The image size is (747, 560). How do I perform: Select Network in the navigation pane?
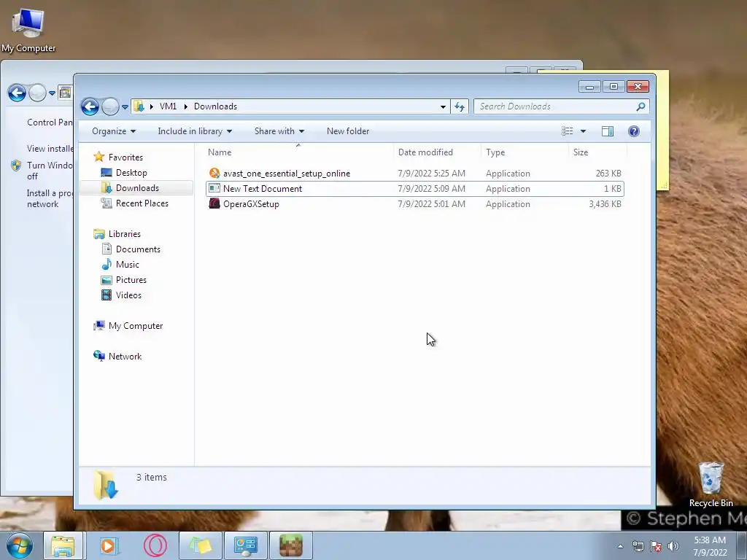pyautogui.click(x=125, y=356)
